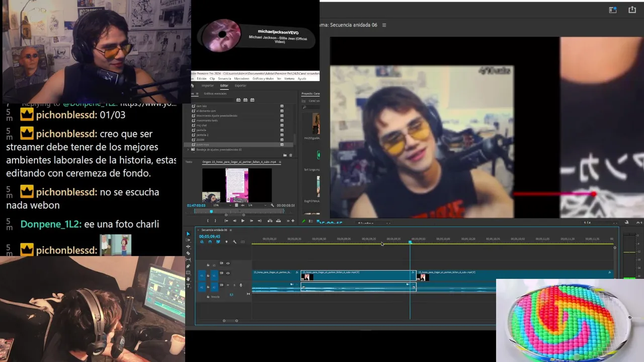This screenshot has height=362, width=644.
Task: Play the Source monitor clip
Action: (243, 221)
